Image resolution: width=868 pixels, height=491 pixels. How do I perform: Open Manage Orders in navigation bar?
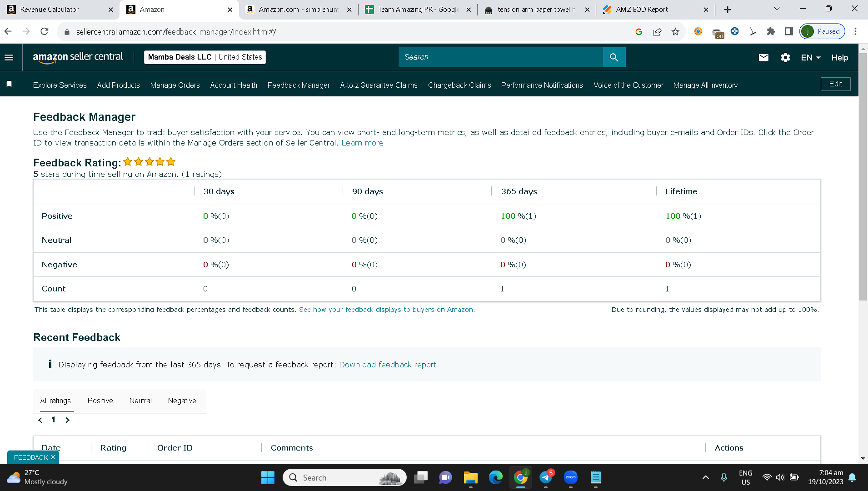(x=175, y=85)
